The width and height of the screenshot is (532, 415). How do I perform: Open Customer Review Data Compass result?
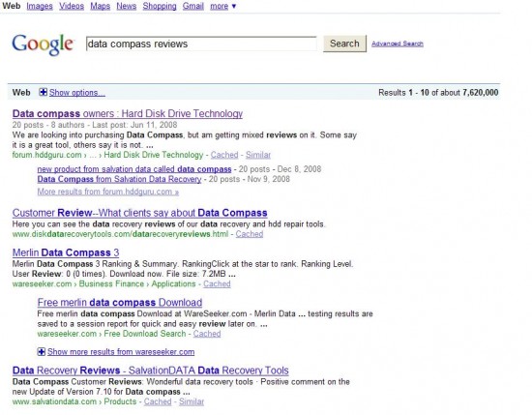tap(140, 213)
